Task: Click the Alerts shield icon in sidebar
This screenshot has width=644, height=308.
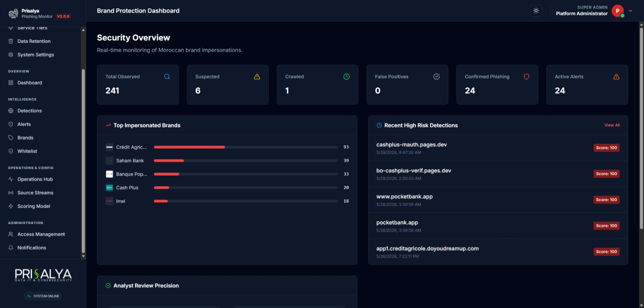Action: point(11,124)
